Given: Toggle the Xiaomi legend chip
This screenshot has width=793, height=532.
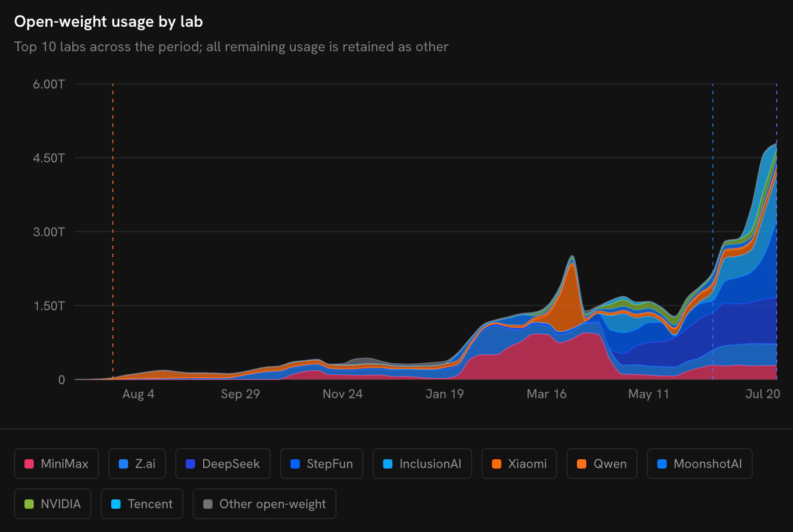Looking at the screenshot, I should (x=519, y=464).
